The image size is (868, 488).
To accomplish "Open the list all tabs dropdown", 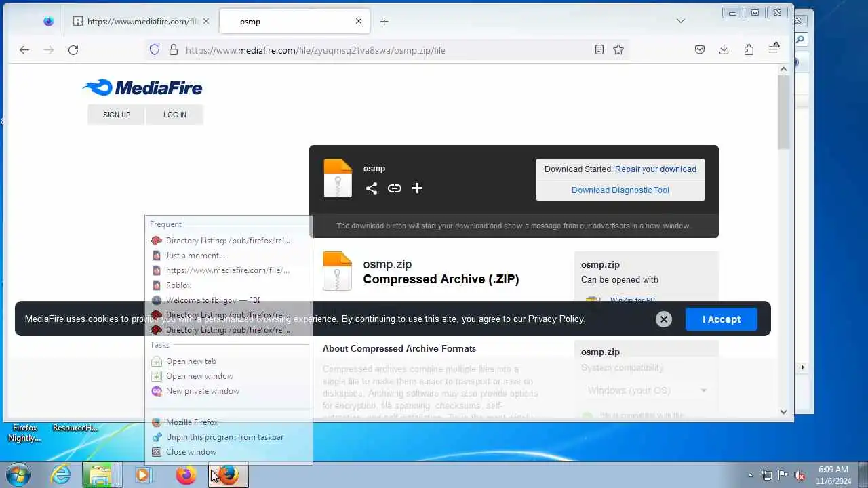I will tap(680, 21).
